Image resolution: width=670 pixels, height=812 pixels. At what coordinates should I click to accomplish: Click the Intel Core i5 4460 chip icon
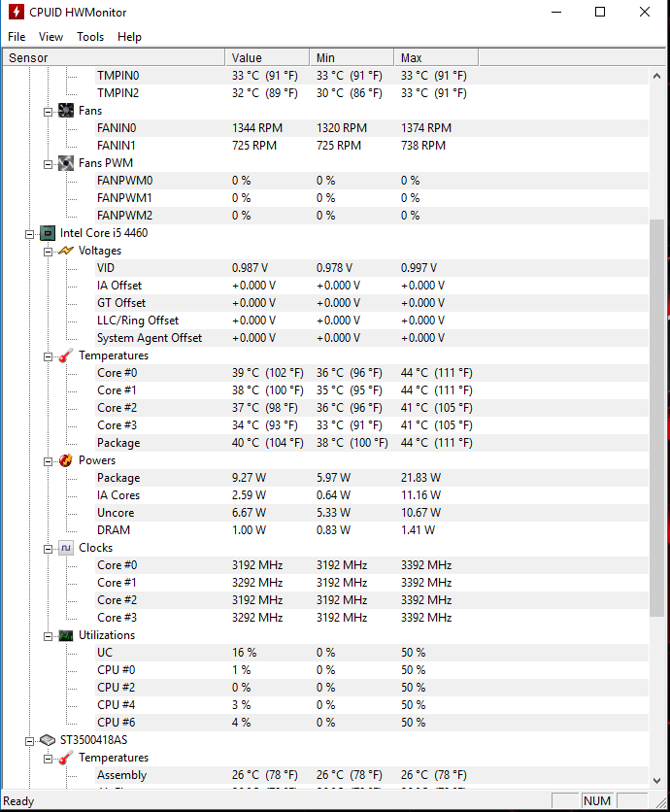tap(48, 233)
